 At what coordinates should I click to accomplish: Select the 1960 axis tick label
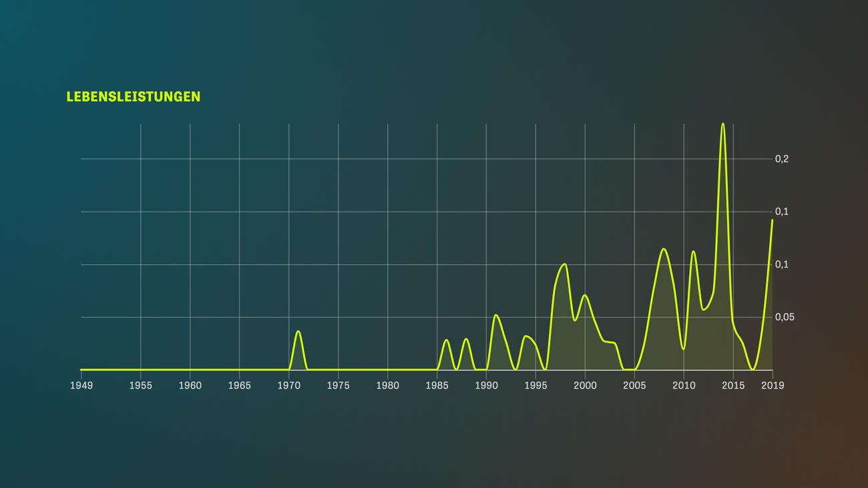tap(190, 386)
